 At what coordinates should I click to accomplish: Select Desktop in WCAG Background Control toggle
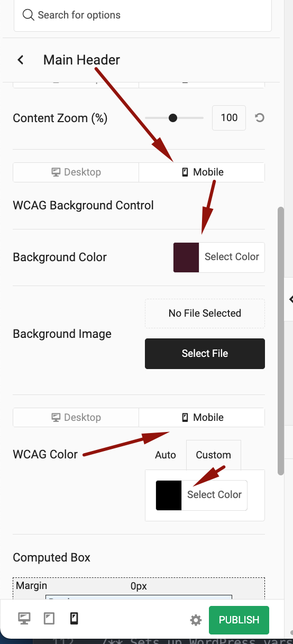click(x=76, y=172)
